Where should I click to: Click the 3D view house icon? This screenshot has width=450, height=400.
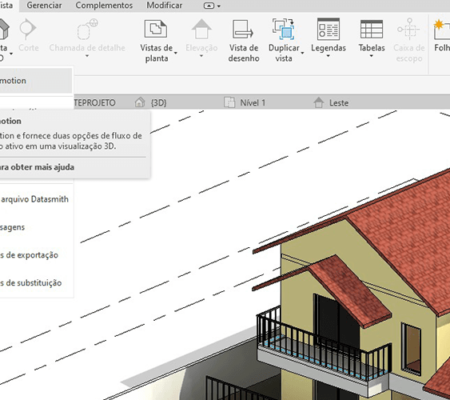[3, 29]
